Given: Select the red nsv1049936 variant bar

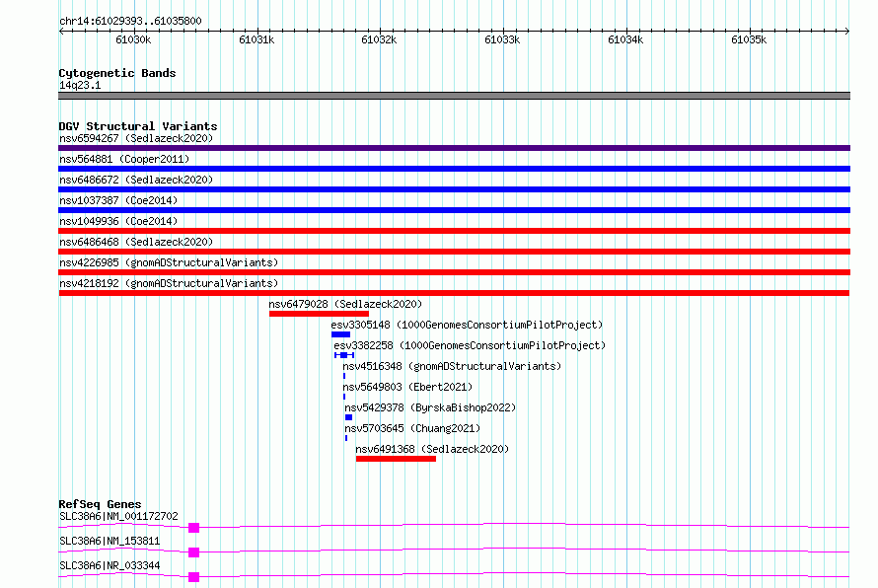Looking at the screenshot, I should 454,231.
